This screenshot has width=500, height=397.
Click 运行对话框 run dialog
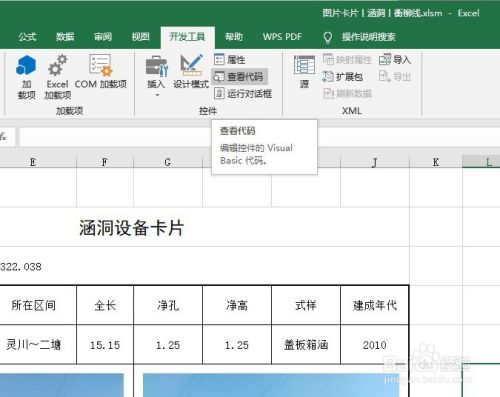(243, 94)
